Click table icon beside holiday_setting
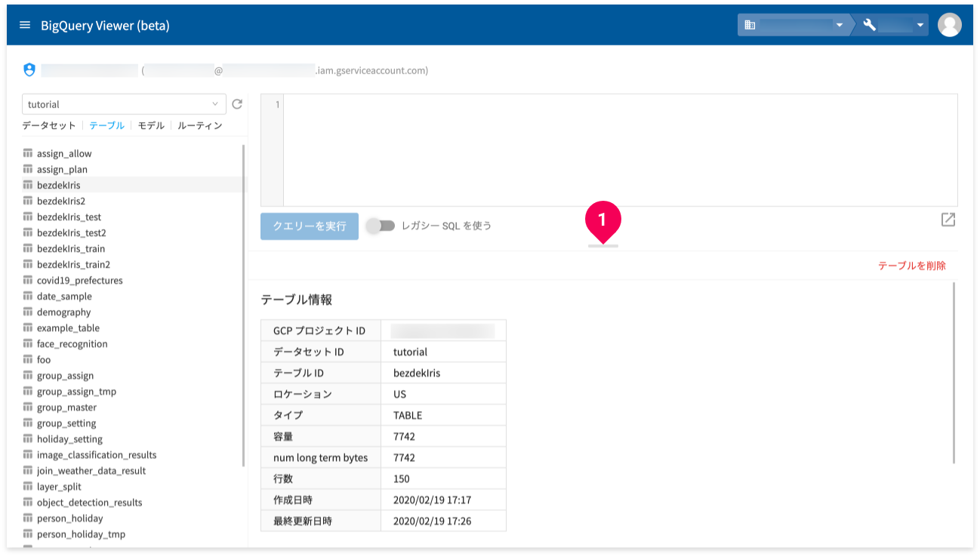The width and height of the screenshot is (980, 557). (x=28, y=439)
